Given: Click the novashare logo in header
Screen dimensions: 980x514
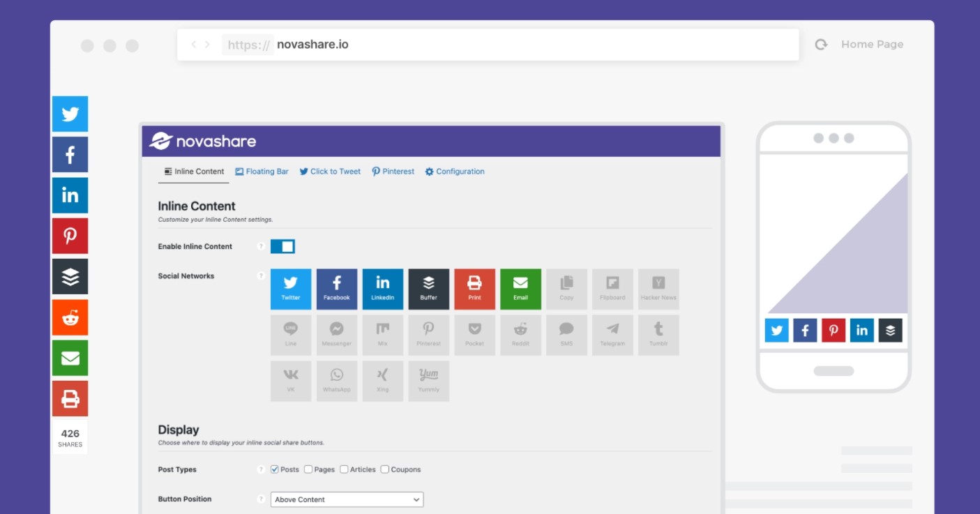Looking at the screenshot, I should tap(203, 141).
